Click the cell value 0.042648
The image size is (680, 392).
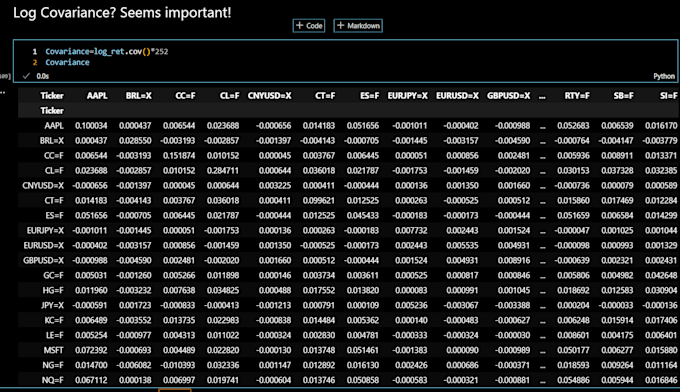(661, 275)
